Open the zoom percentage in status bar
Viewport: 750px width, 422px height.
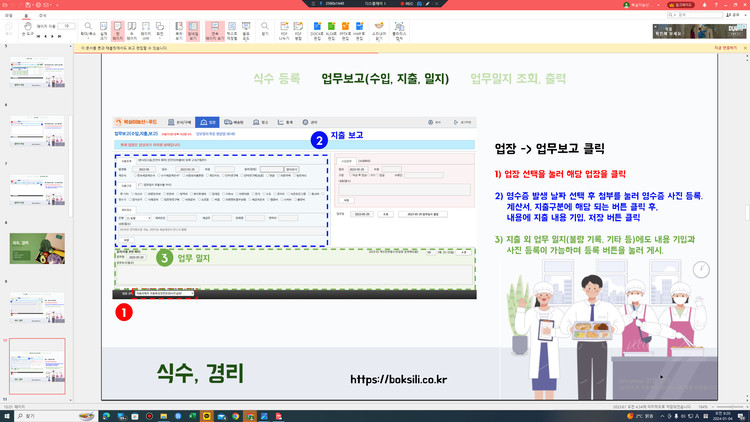coord(703,407)
